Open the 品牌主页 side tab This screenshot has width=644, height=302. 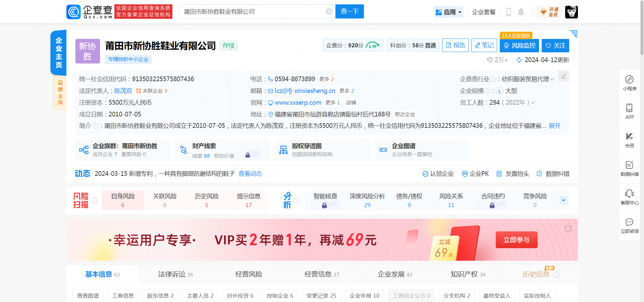[x=60, y=93]
